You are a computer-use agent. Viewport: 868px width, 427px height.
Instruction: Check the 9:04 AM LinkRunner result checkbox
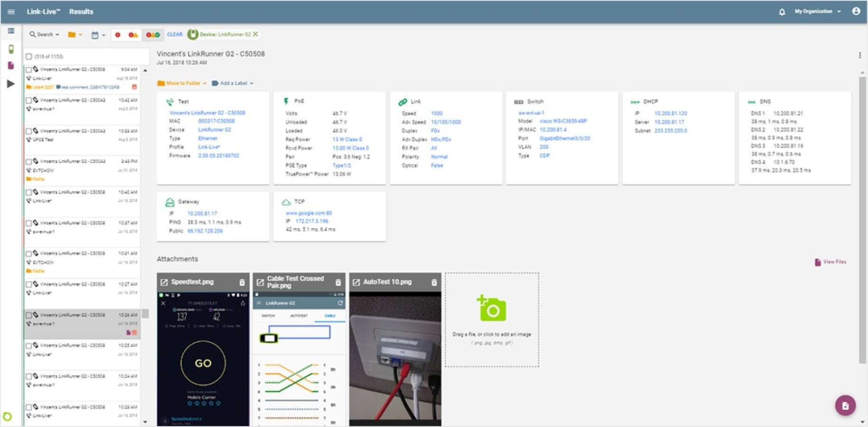pos(29,70)
